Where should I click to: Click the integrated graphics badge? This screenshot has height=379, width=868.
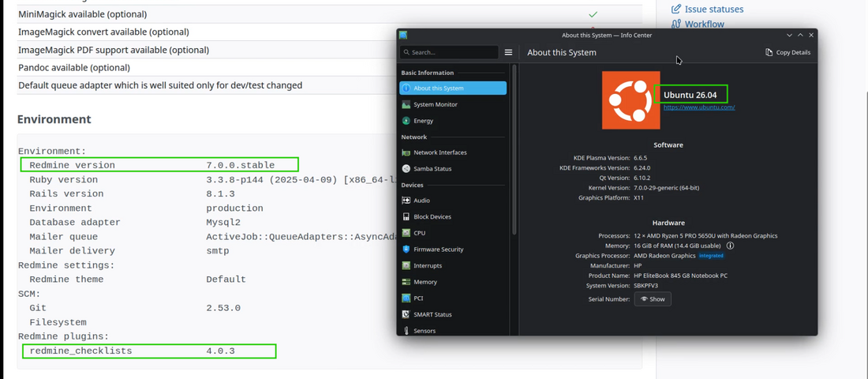pyautogui.click(x=711, y=256)
